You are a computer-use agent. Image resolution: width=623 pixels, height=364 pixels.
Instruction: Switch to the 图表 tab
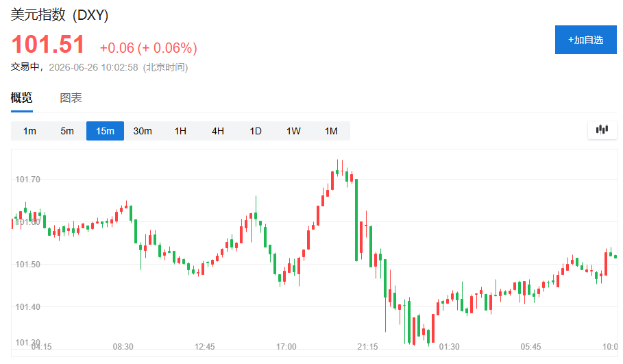pyautogui.click(x=71, y=98)
